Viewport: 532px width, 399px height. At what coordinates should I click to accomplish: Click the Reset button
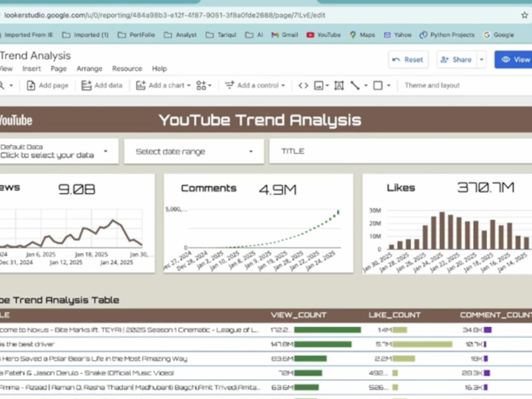click(408, 60)
